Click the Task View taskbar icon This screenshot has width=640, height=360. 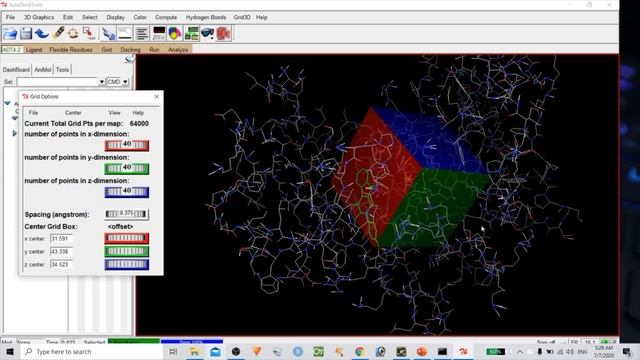click(173, 351)
